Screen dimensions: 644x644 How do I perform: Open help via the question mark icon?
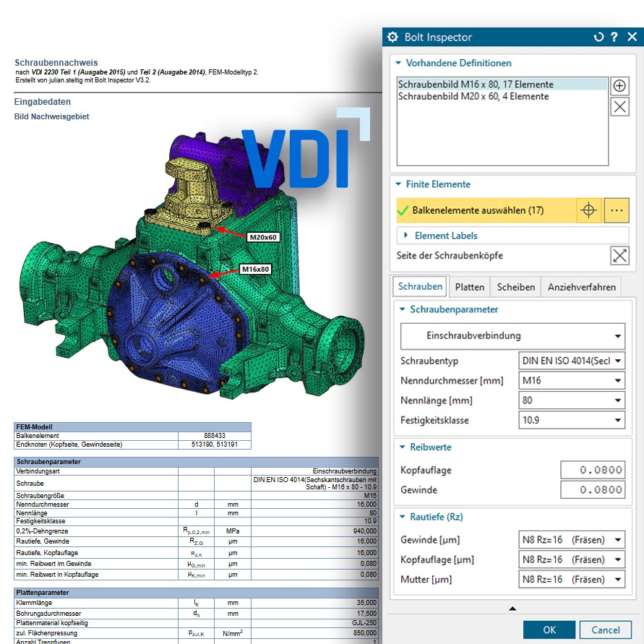614,36
